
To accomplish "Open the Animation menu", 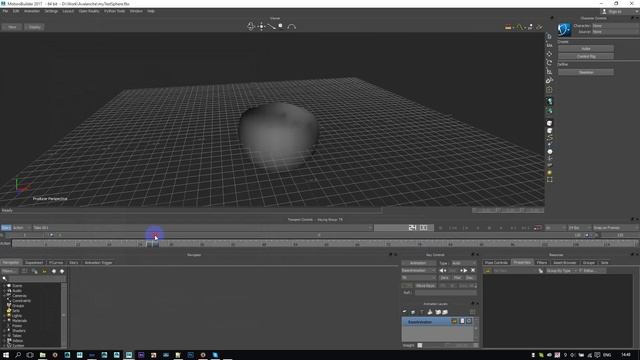I will pyautogui.click(x=32, y=11).
